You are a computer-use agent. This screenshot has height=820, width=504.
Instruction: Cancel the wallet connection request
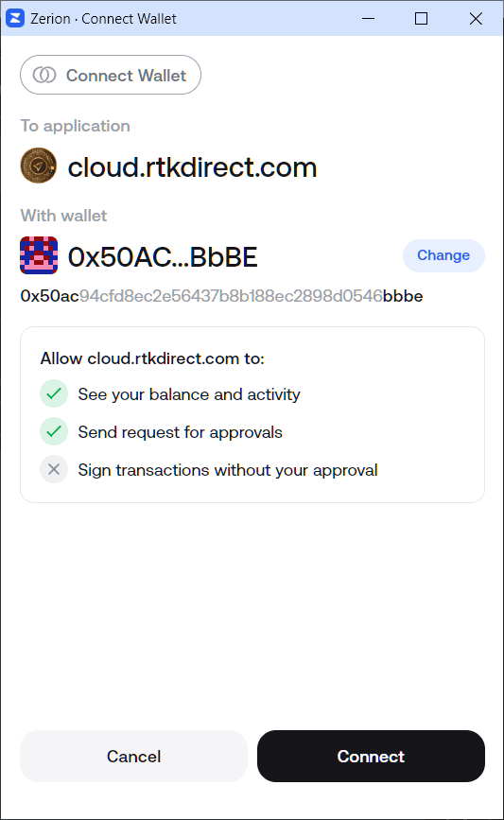(x=134, y=757)
